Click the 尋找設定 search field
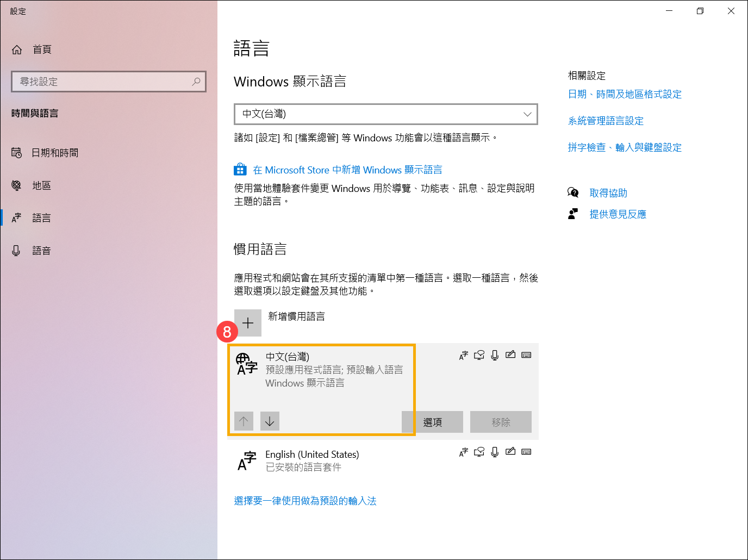 click(x=109, y=82)
